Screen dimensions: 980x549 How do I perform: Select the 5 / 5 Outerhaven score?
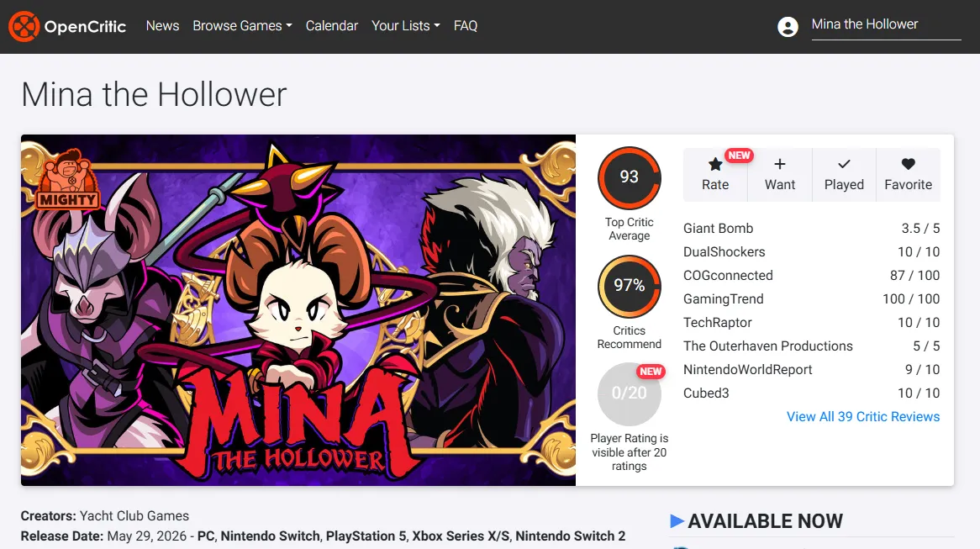pyautogui.click(x=926, y=346)
